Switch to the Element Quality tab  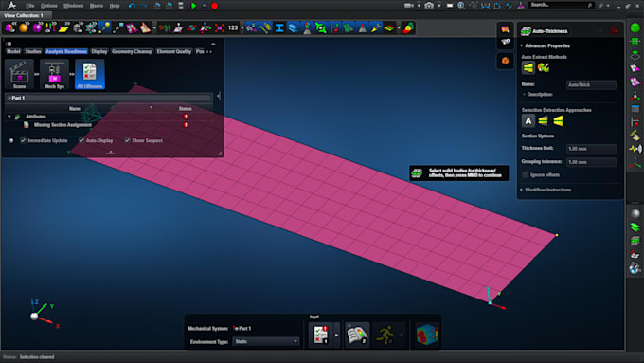[x=174, y=52]
